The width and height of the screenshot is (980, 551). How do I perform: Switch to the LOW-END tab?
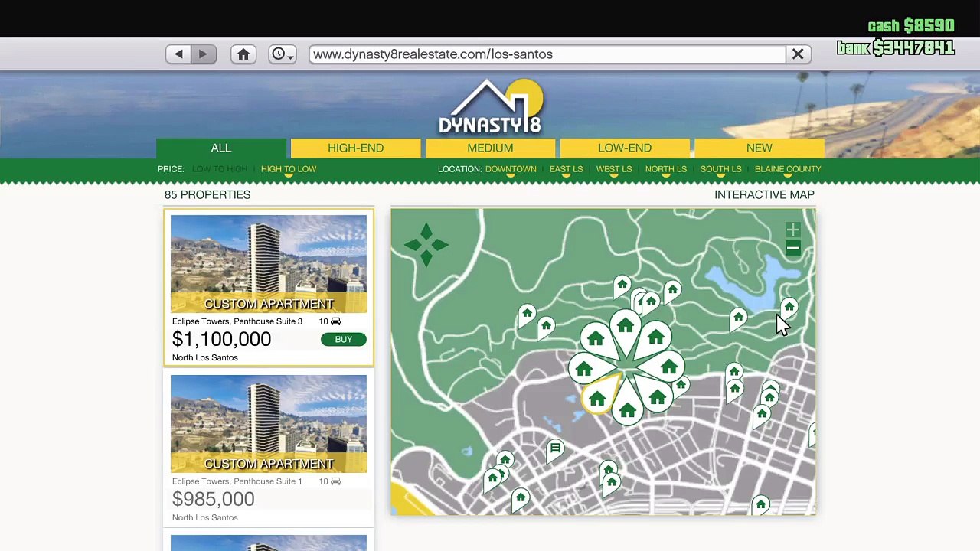tap(625, 148)
